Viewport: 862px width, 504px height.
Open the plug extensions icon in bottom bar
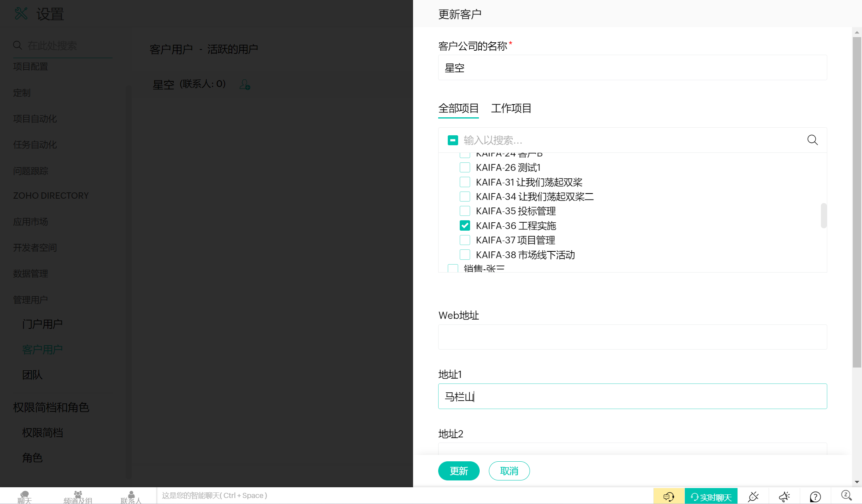point(753,496)
